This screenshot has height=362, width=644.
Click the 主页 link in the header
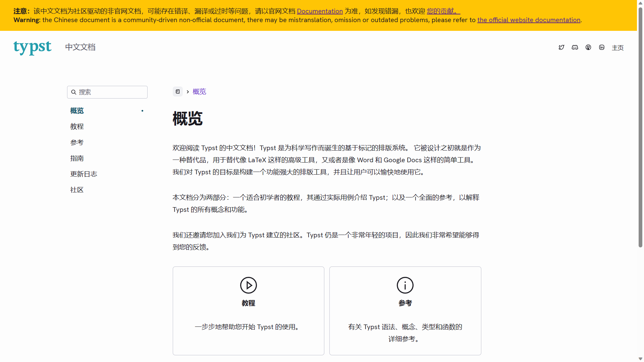tap(618, 48)
